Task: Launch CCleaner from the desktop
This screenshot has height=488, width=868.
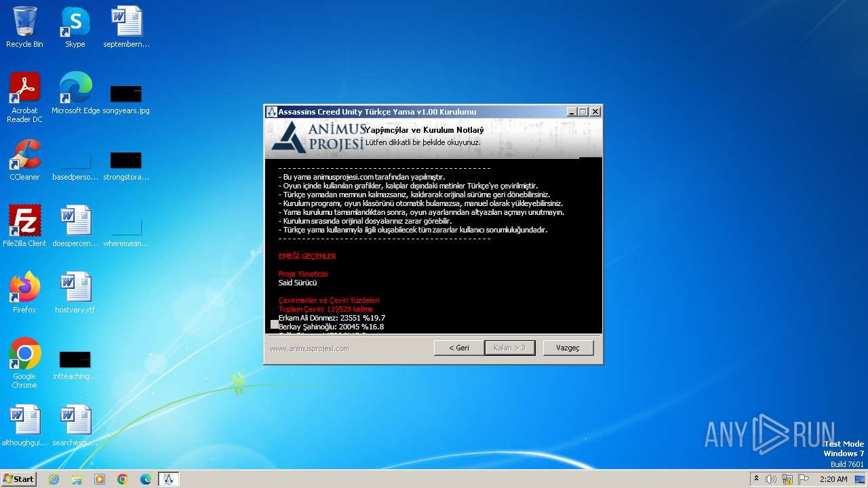Action: point(24,160)
